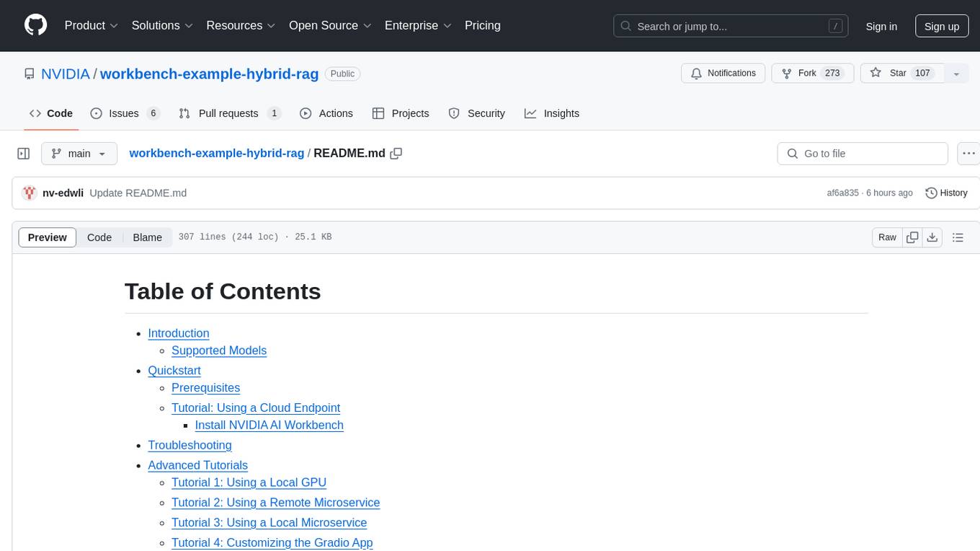Switch to the Actions tab
Screen dimensions: 980x551
tap(326, 113)
